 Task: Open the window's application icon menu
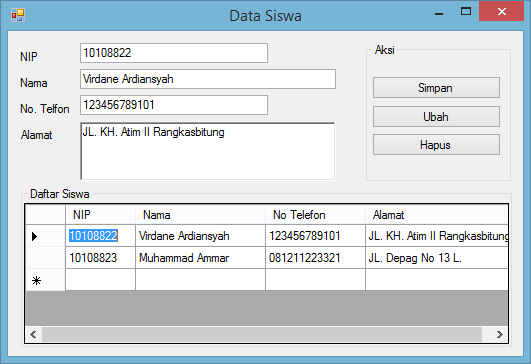click(x=18, y=15)
